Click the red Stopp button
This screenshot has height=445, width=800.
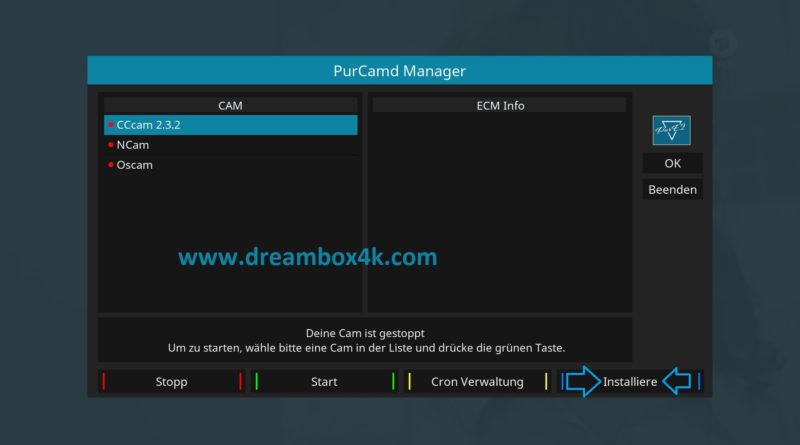click(x=171, y=382)
